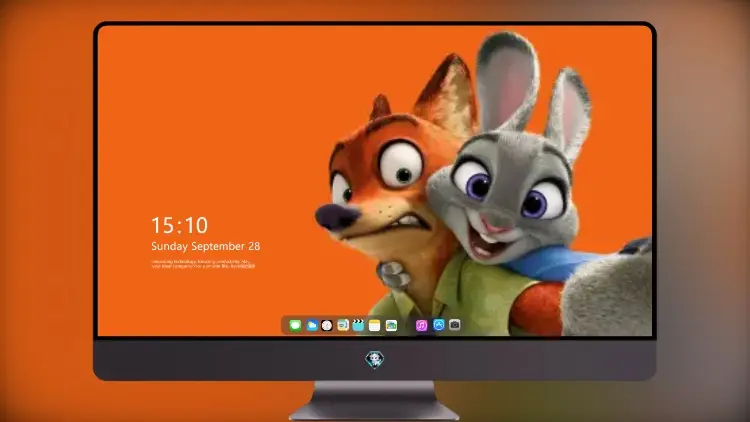Open the Weather app in dock

tap(311, 325)
